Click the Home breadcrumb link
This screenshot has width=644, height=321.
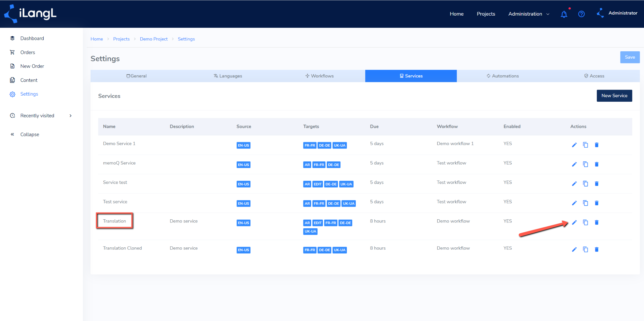click(97, 39)
